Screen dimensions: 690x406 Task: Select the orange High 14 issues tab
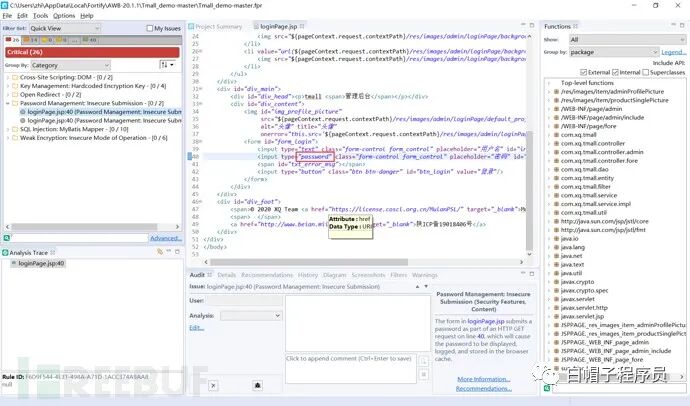point(31,40)
